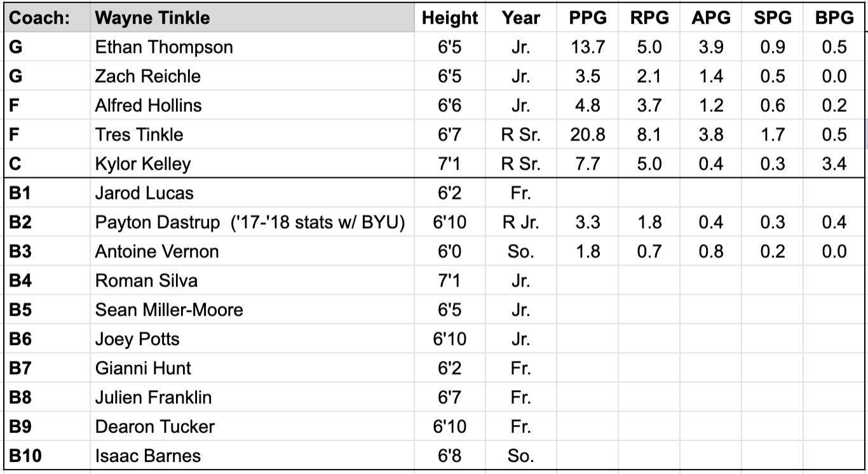Click Ethan Thompson's name cell
The height and width of the screenshot is (474, 868).
click(x=252, y=47)
